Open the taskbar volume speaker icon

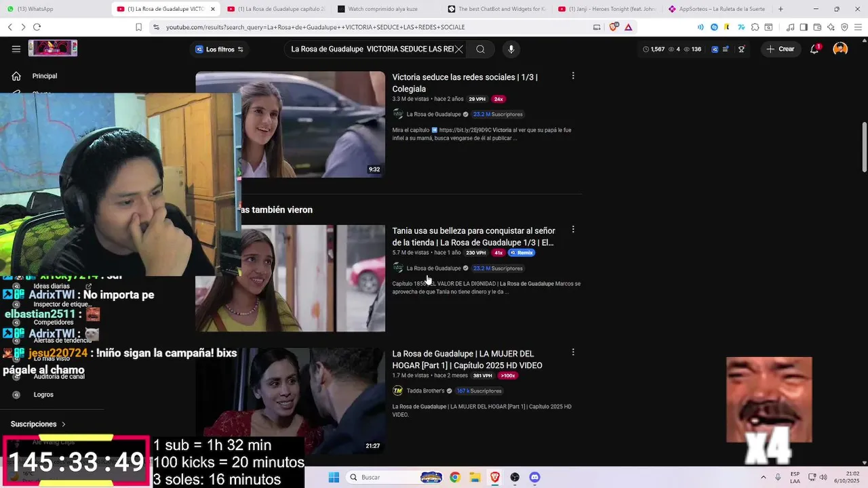pos(823,477)
